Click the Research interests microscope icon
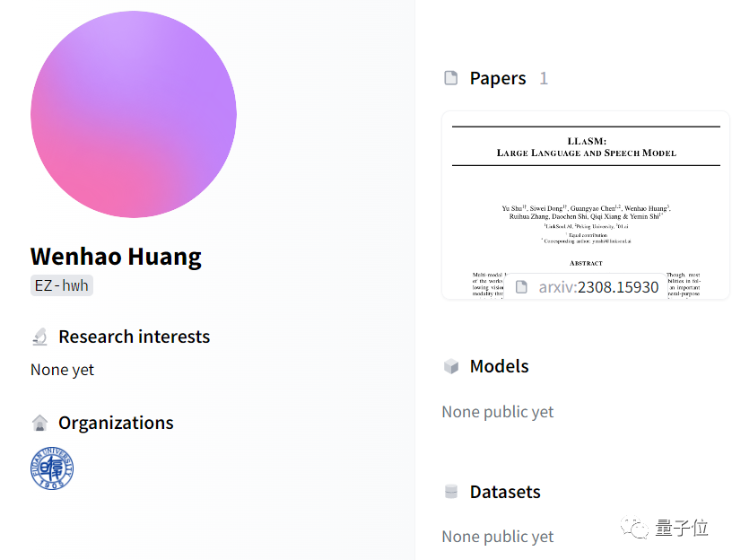 click(x=39, y=337)
